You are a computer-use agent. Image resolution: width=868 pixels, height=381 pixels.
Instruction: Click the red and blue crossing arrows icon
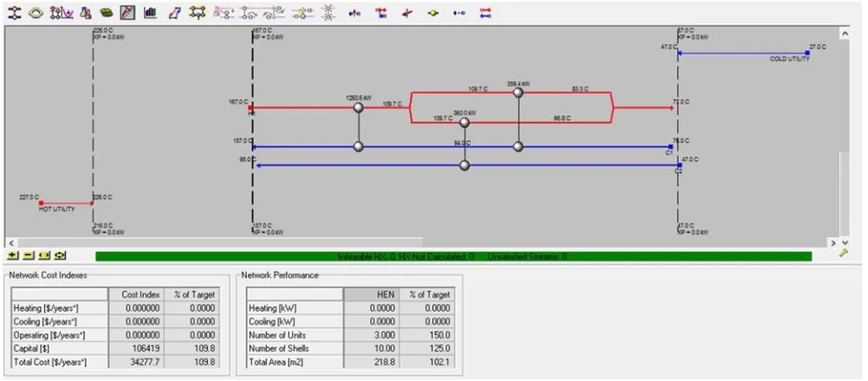[x=407, y=13]
